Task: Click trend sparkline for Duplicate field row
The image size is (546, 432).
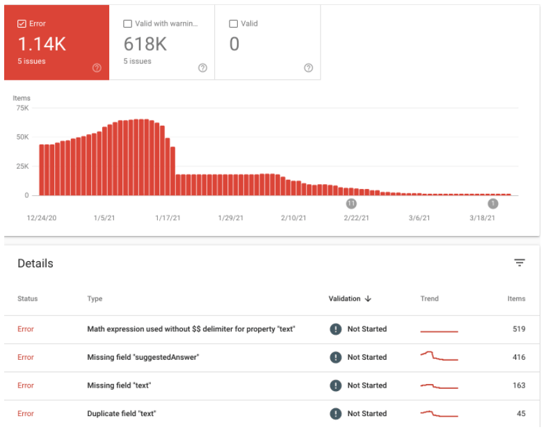Action: pos(439,414)
